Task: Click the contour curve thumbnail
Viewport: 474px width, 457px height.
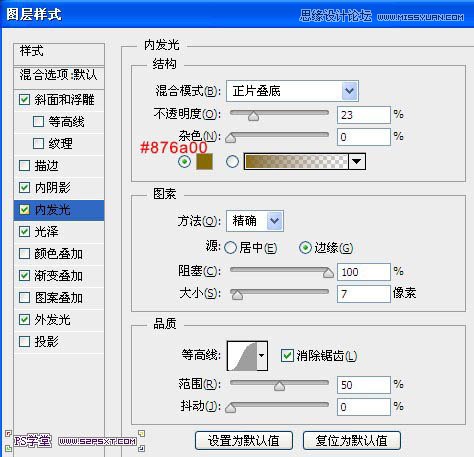Action: coord(242,356)
